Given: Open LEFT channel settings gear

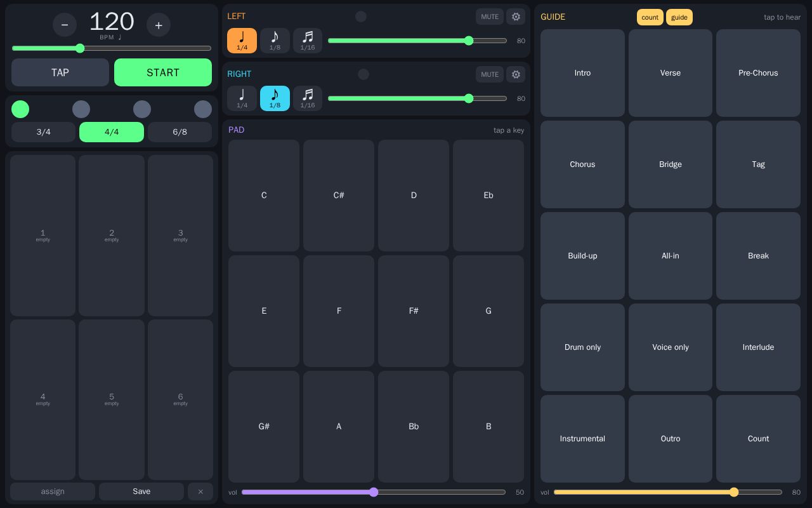Looking at the screenshot, I should pos(516,17).
